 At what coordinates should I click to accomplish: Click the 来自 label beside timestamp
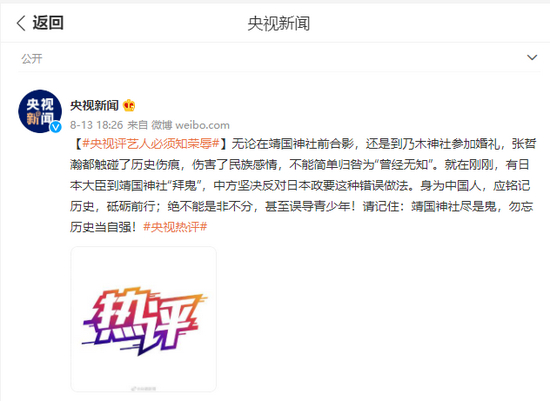(138, 125)
